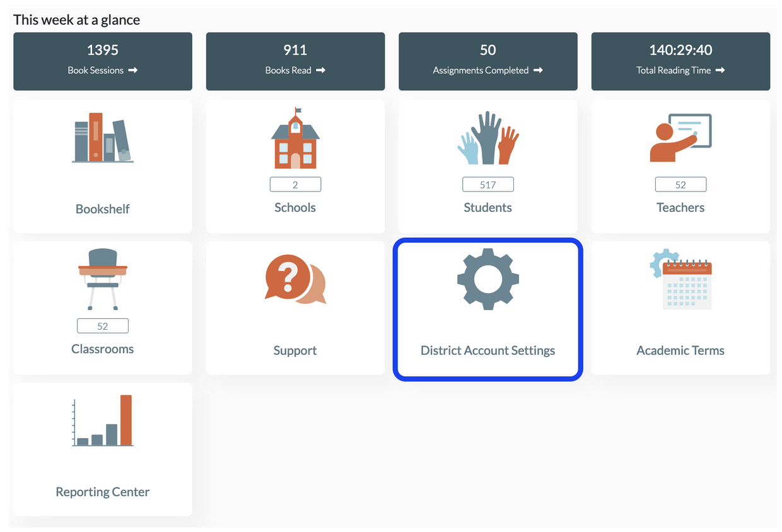The height and width of the screenshot is (532, 782).
Task: Open the Support label
Action: (x=295, y=350)
